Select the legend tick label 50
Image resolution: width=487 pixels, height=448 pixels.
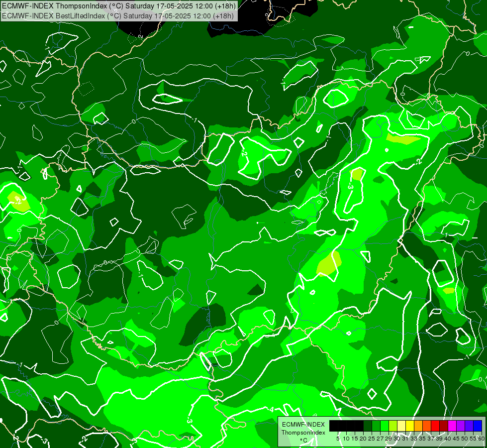pos(465,439)
